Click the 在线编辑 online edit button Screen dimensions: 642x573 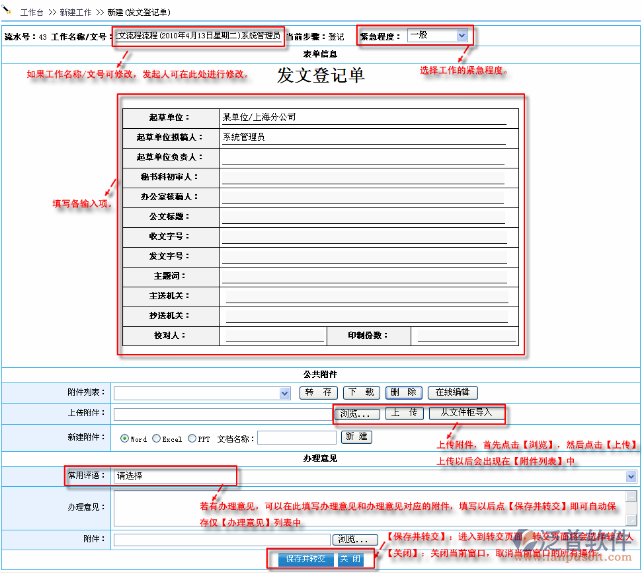pos(452,392)
